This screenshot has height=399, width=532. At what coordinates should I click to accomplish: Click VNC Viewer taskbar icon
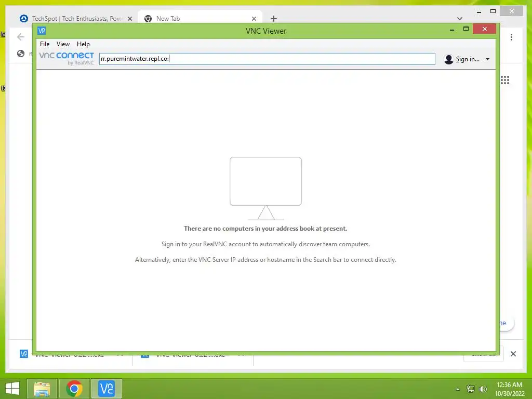[106, 389]
